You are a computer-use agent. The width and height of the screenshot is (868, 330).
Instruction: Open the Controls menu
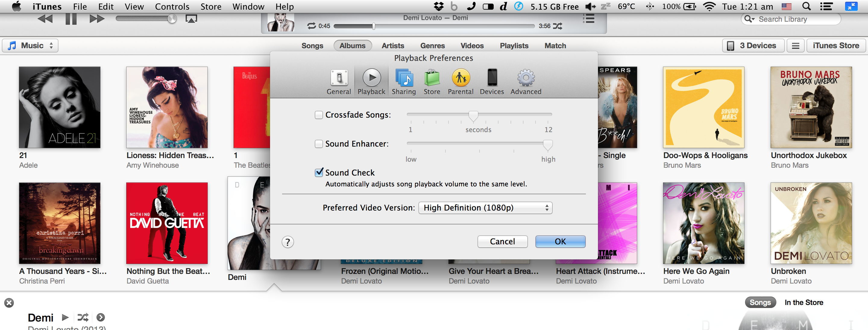[x=172, y=6]
